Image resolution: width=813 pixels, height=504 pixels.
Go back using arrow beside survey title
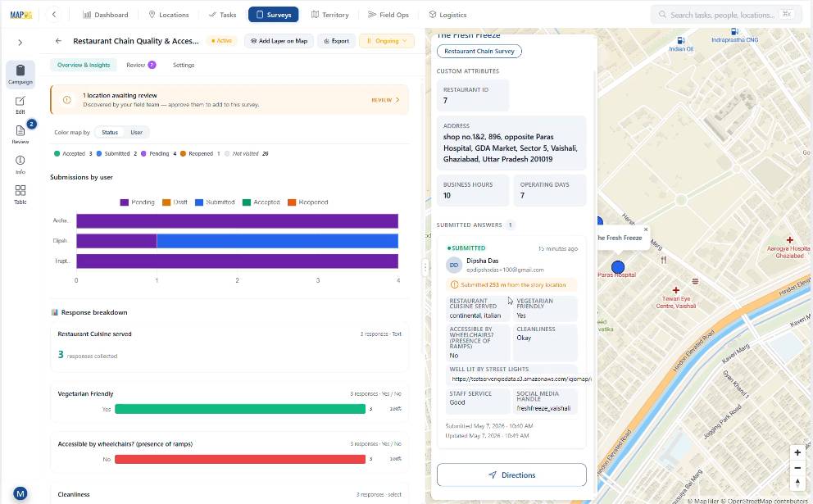click(x=58, y=41)
